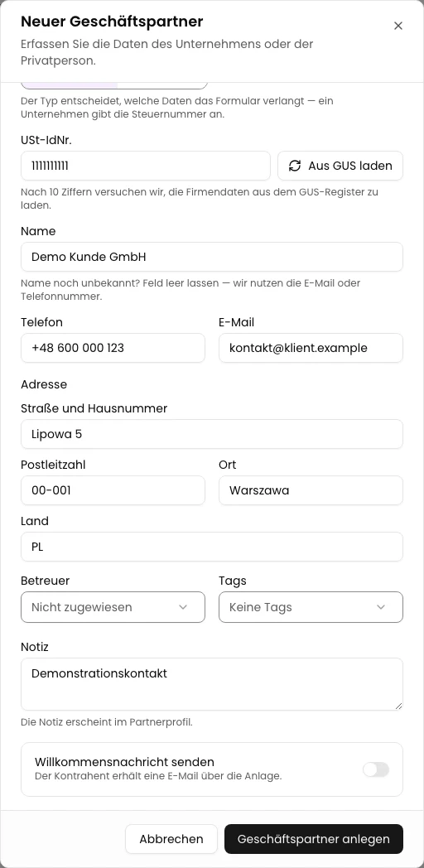Click the refresh icon in Aus GUS laden
The image size is (424, 868).
[295, 166]
